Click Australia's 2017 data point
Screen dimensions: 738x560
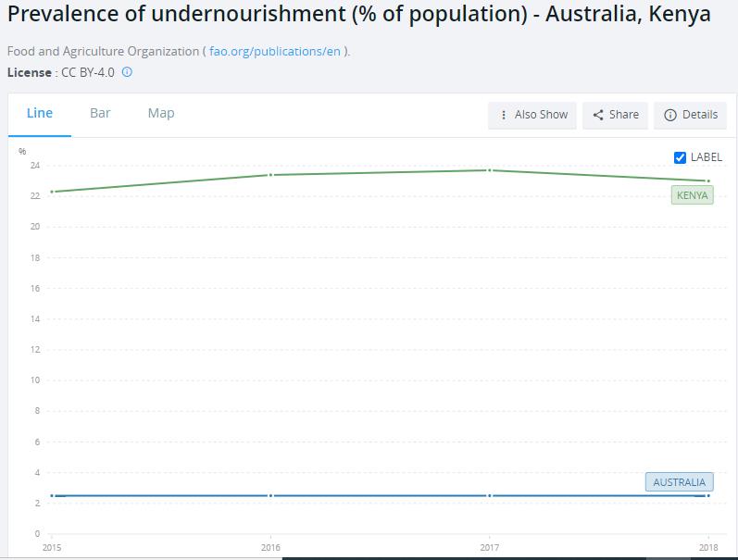point(489,495)
